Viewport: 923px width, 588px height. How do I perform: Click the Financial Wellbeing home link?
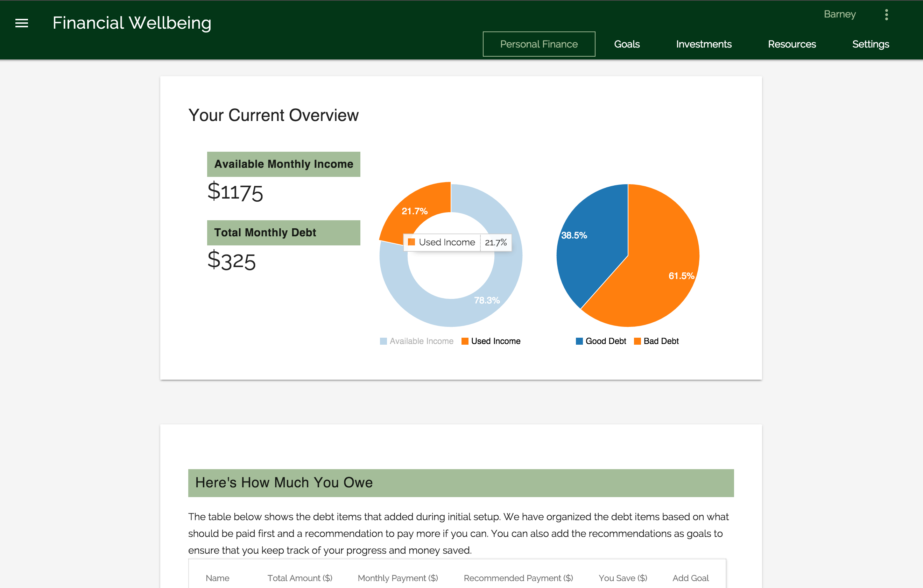tap(132, 23)
